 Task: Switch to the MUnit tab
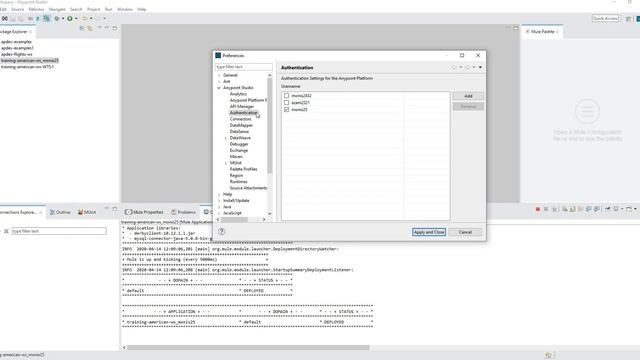(x=87, y=212)
